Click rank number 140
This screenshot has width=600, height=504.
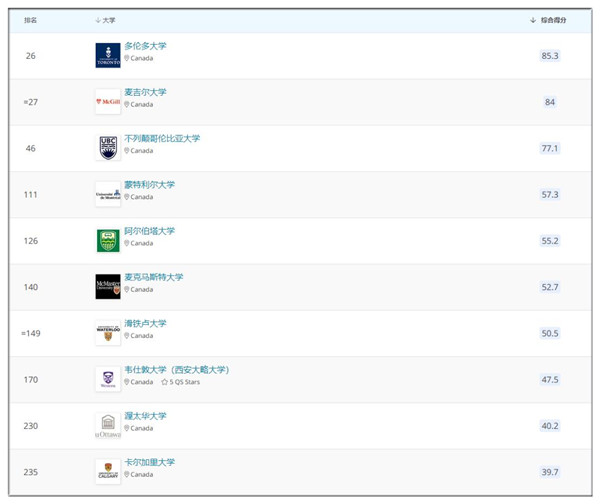tap(31, 287)
